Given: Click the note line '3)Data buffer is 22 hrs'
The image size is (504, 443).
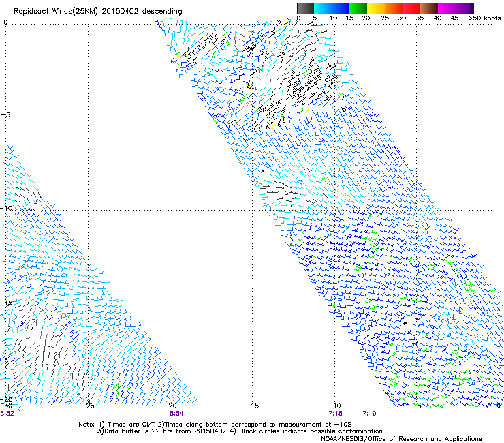Looking at the screenshot, I should coord(240,431).
